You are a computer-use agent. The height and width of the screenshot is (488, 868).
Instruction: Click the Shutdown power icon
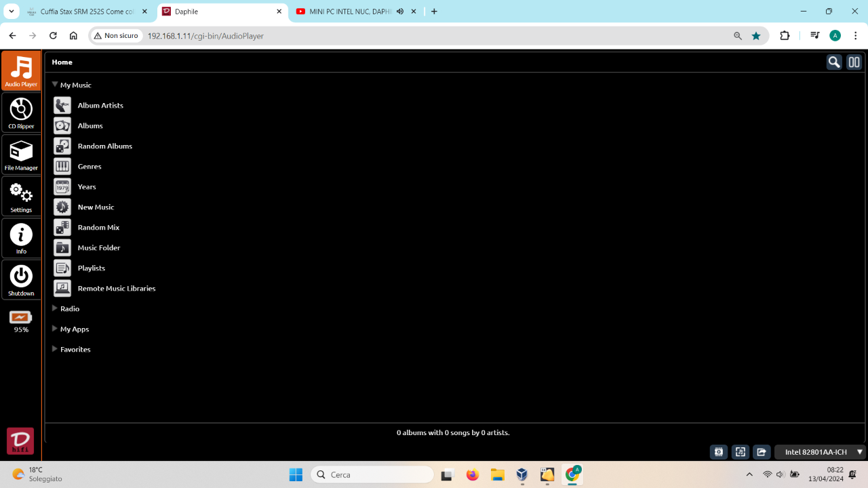(x=21, y=280)
